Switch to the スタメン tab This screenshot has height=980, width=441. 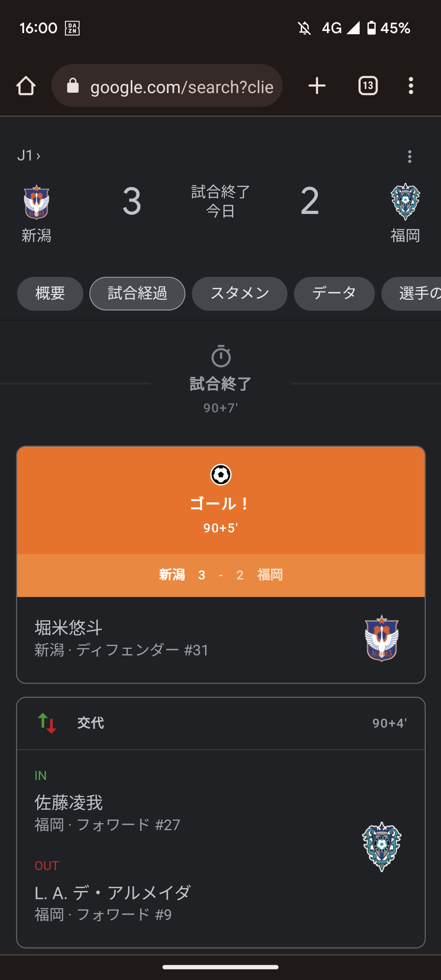point(240,294)
